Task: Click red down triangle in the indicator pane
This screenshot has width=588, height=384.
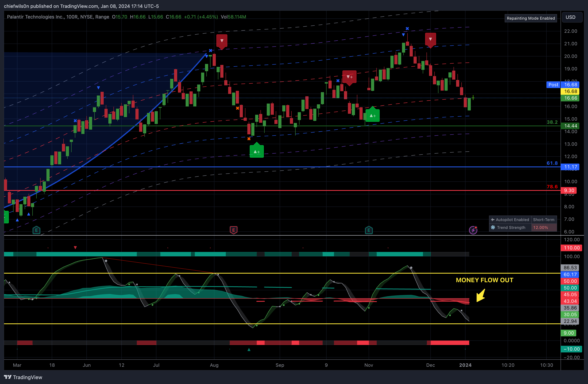Action: (x=75, y=248)
